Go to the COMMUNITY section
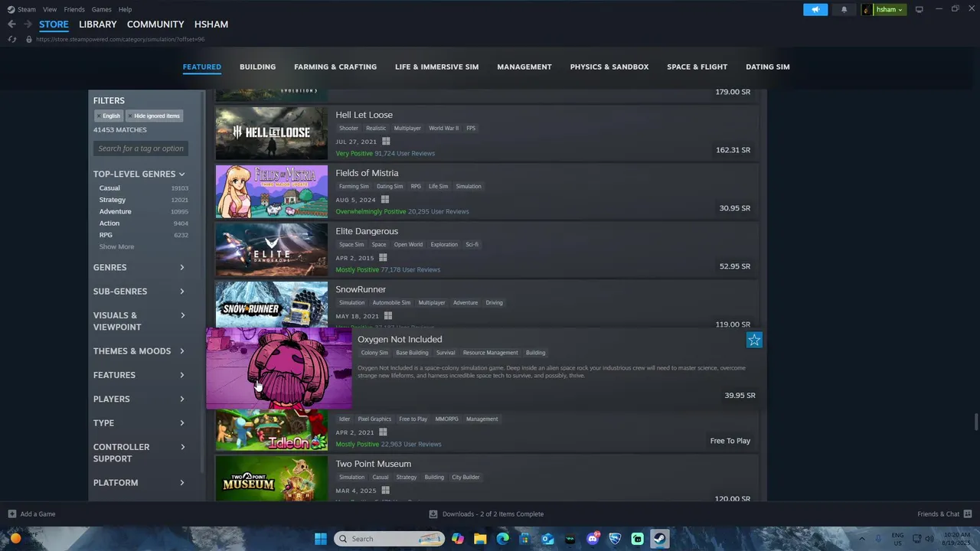980x551 pixels. 155,24
